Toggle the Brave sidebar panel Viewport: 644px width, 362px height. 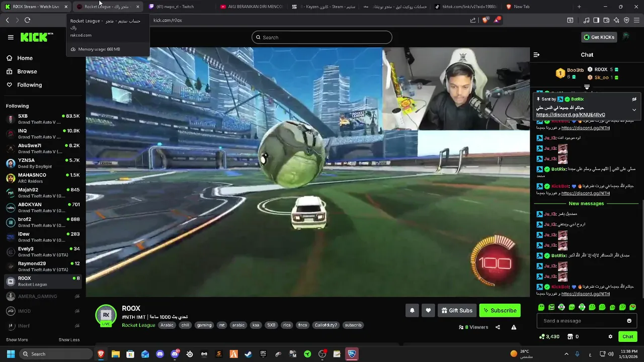[596, 20]
